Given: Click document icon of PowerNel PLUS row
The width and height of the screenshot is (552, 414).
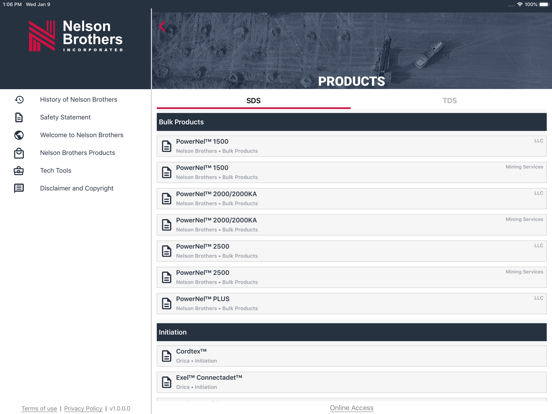Looking at the screenshot, I should 167,303.
